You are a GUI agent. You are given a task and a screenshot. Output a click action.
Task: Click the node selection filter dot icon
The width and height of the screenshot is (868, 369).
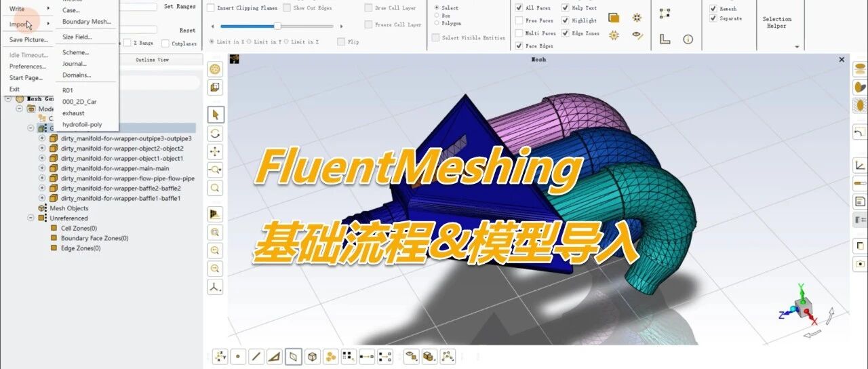click(x=238, y=356)
